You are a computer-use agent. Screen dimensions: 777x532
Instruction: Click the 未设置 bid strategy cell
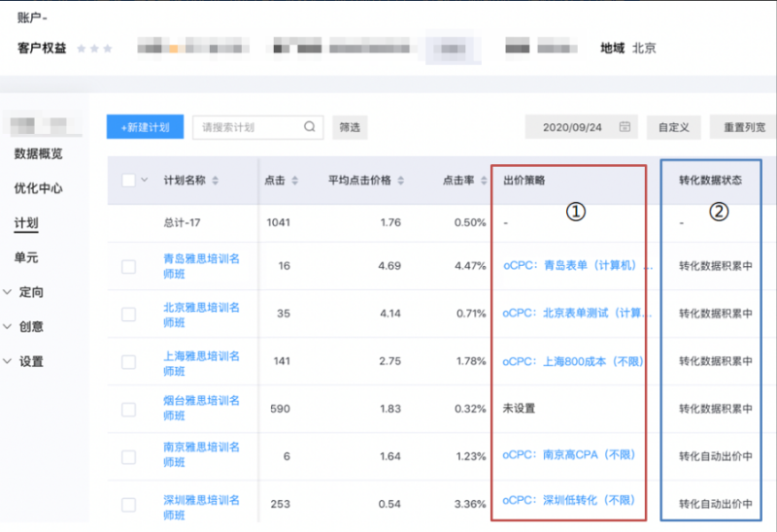(519, 409)
